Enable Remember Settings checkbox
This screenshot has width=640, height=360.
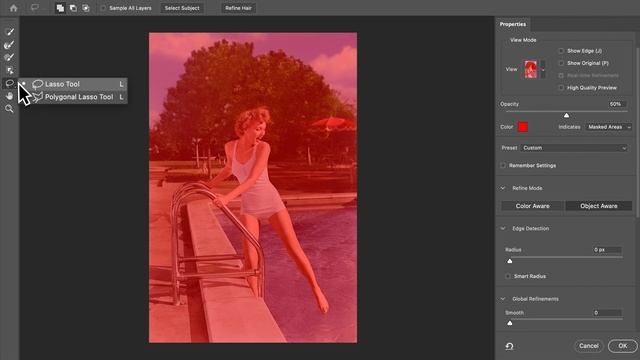[503, 165]
